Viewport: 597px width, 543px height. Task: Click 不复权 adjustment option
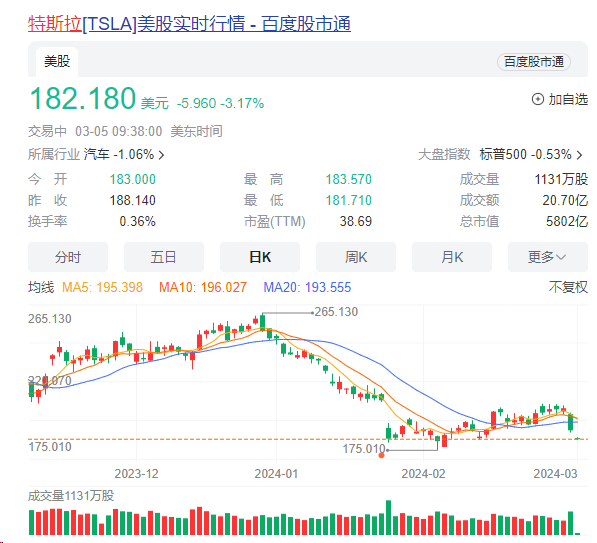pyautogui.click(x=568, y=287)
